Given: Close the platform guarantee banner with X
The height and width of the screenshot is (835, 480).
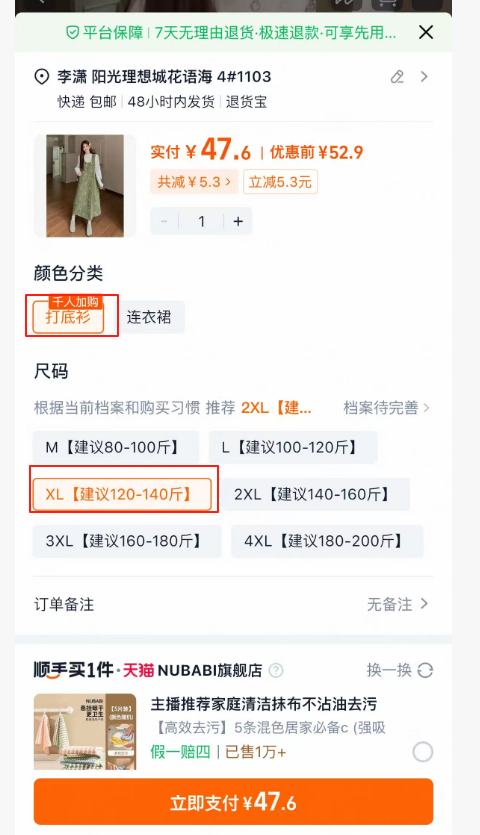Looking at the screenshot, I should pos(426,32).
